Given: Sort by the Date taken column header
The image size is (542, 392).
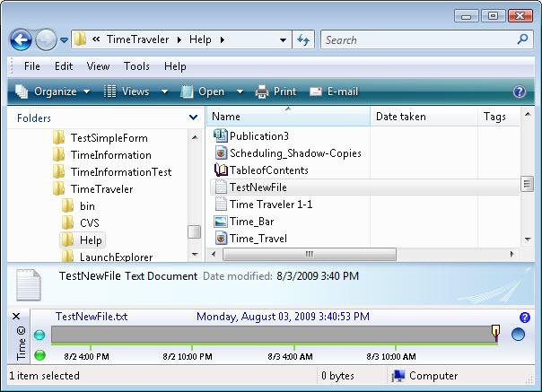Looking at the screenshot, I should (424, 117).
